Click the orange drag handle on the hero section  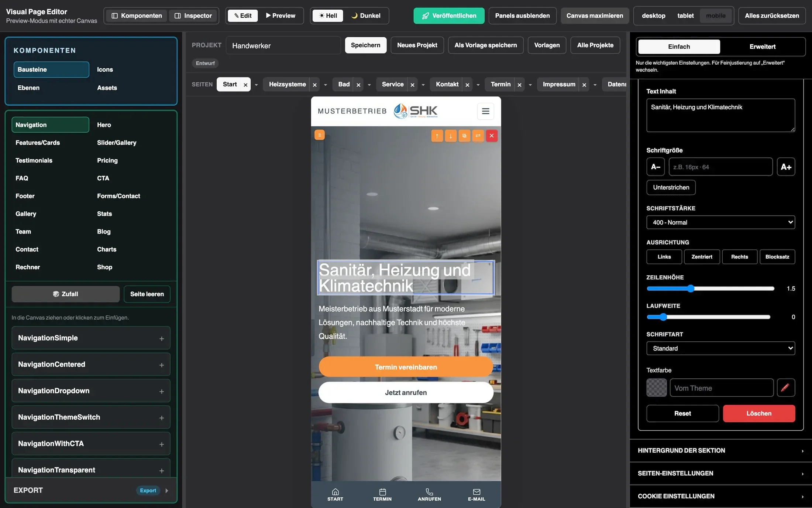point(320,135)
